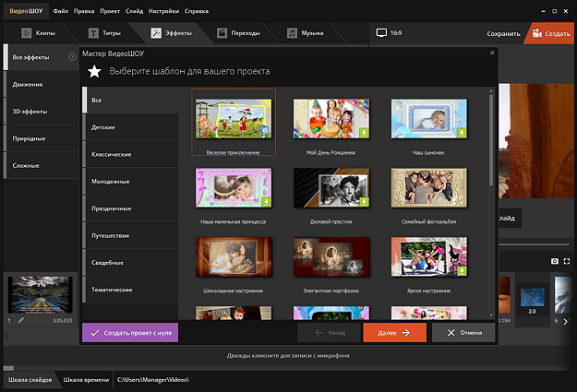Close the Мастер ВидеоШОУ dialog
This screenshot has height=392, width=577.
(491, 54)
